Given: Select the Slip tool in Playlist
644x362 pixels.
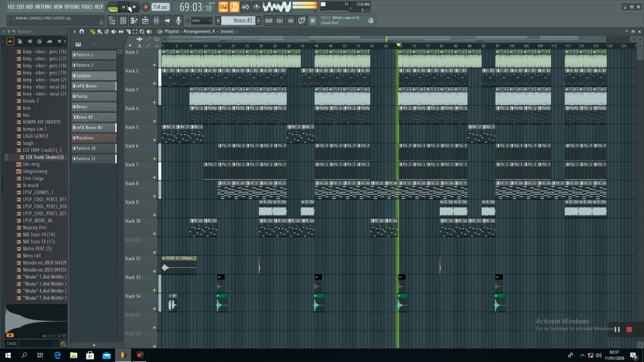Looking at the screenshot, I should click(x=121, y=32).
